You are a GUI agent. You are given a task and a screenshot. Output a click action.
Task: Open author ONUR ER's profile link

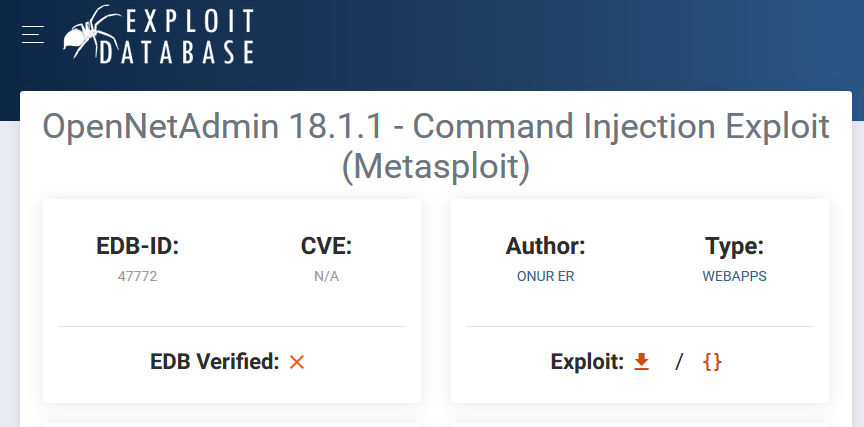pos(546,277)
